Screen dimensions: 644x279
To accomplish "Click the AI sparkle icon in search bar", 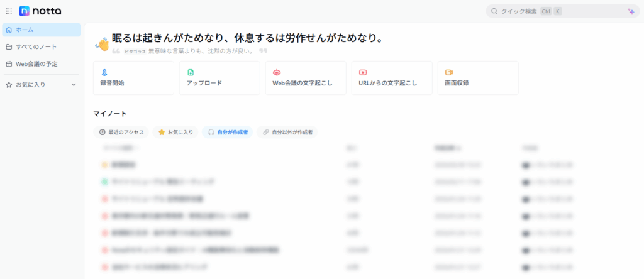I will click(631, 11).
